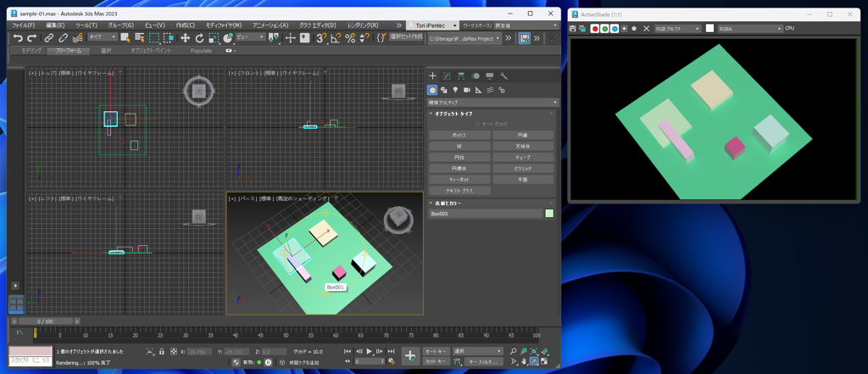Toggle the Angle Snap button
This screenshot has width=868, height=374.
(336, 37)
